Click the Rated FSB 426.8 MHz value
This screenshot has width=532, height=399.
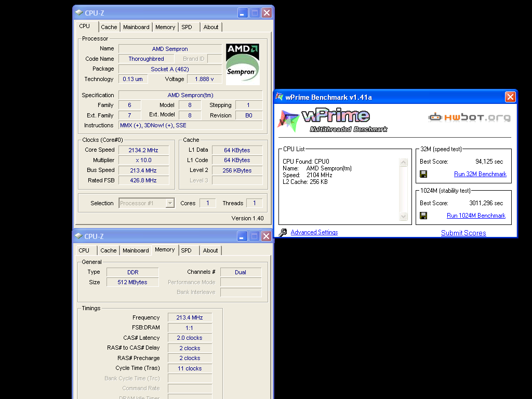143,180
